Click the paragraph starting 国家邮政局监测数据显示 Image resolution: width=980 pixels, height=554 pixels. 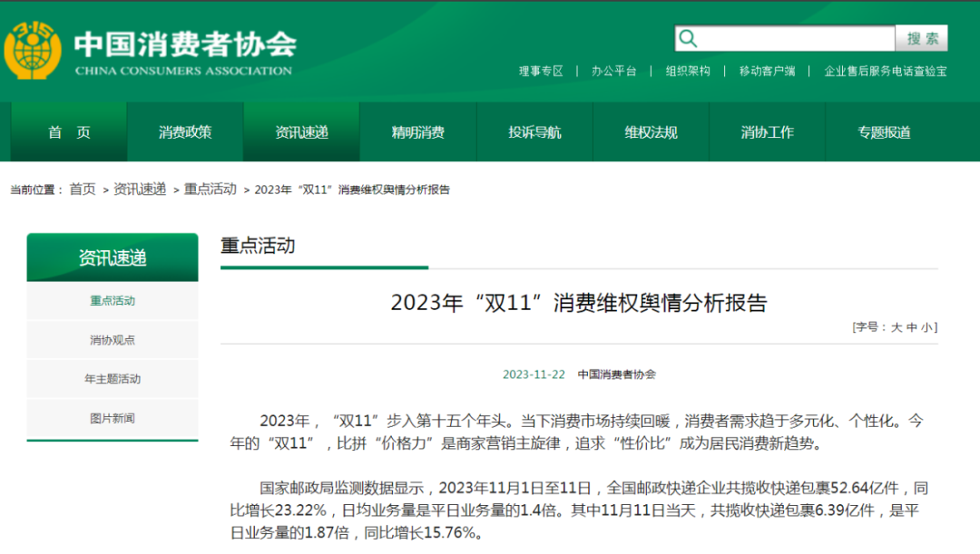pyautogui.click(x=579, y=510)
